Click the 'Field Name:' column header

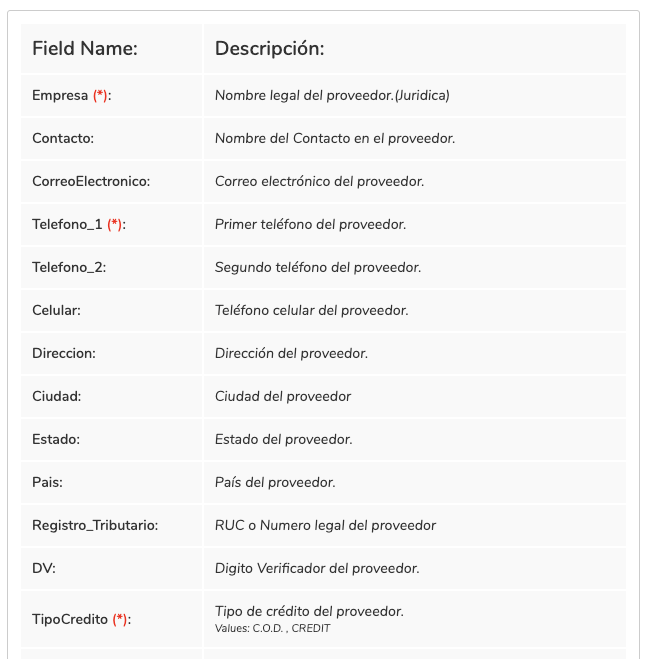pyautogui.click(x=85, y=48)
